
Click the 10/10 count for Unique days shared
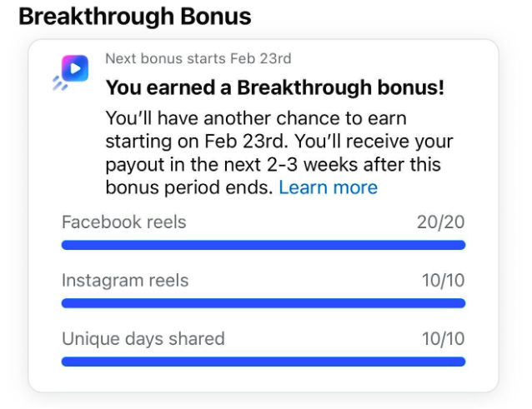pos(443,339)
